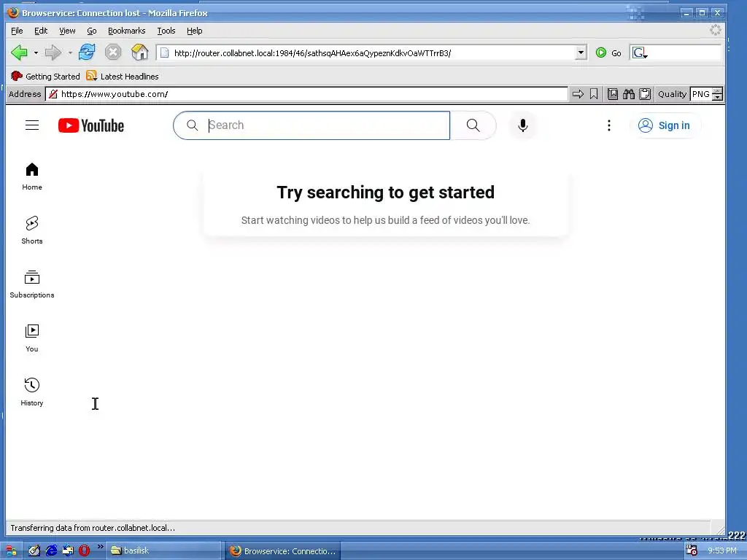Switch to Browservice Firefox taskbar button
The image size is (747, 560).
(x=283, y=551)
